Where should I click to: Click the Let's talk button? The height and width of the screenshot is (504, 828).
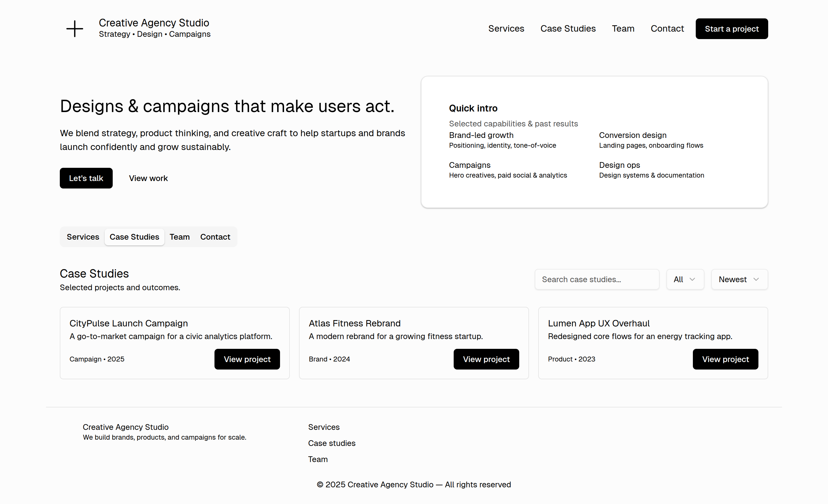click(x=86, y=178)
